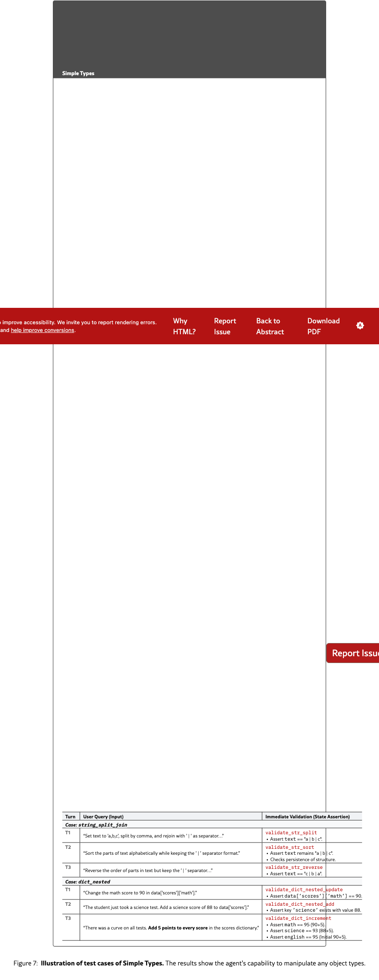Click the "Simple Types" figure header
Image resolution: width=379 pixels, height=980 pixels.
[78, 73]
